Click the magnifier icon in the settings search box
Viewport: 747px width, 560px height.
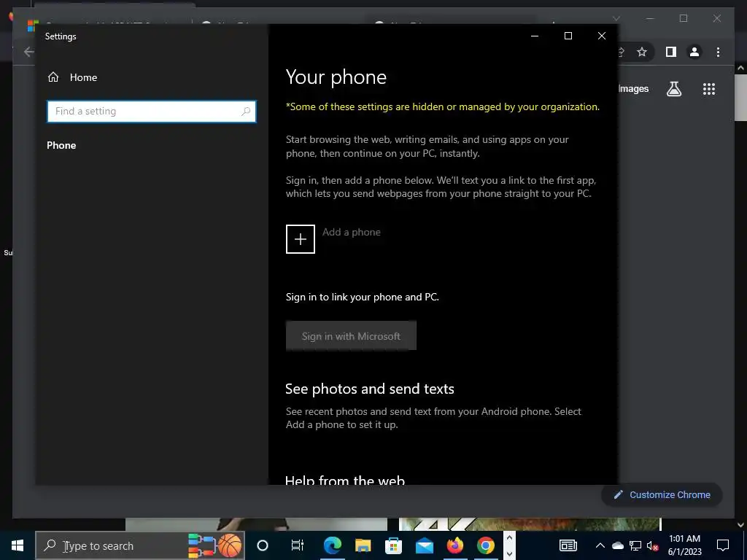(246, 112)
